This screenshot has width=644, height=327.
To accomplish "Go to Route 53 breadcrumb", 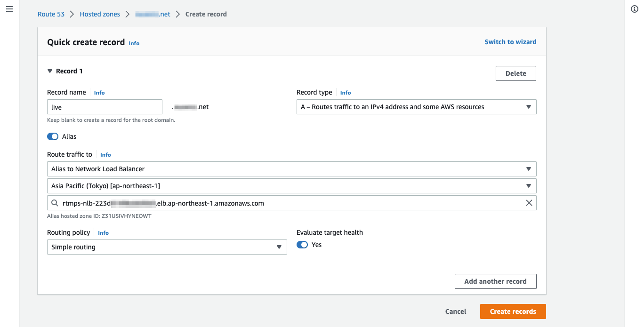I will click(x=51, y=14).
